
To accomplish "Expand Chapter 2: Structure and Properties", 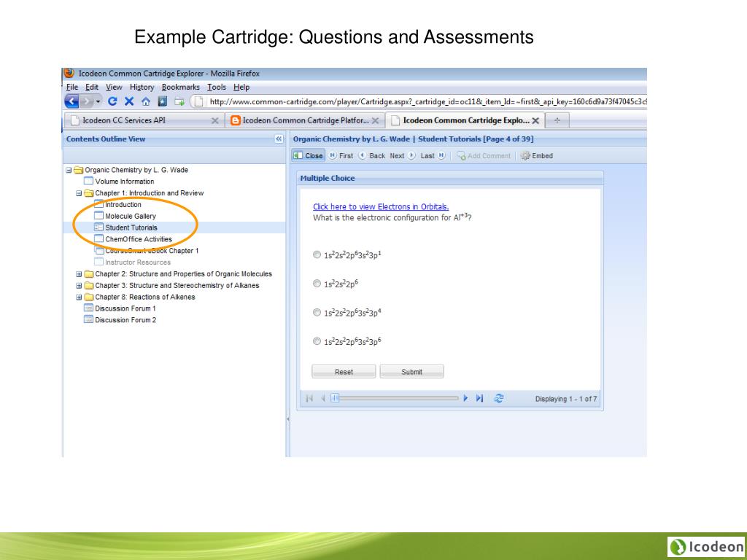I will pos(79,274).
